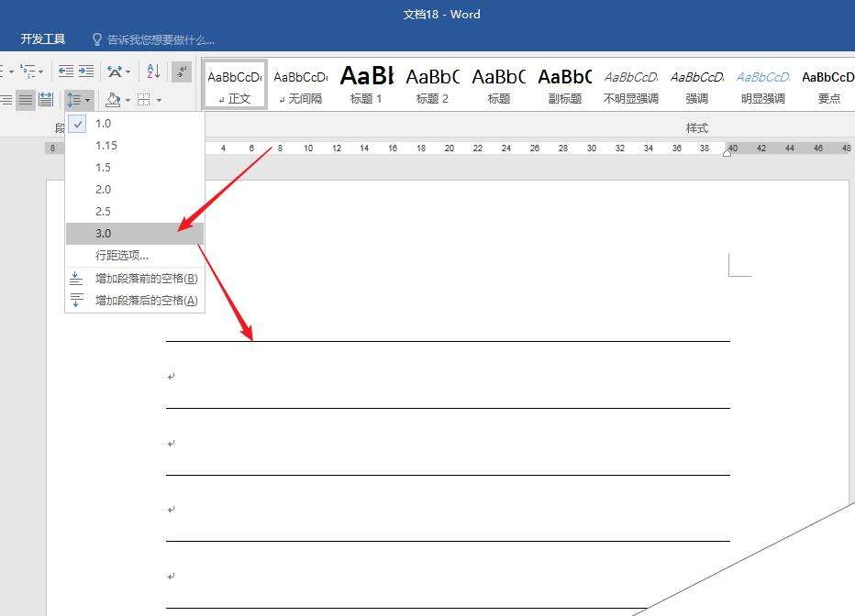The width and height of the screenshot is (855, 616).
Task: Sort text with the A-Z icon
Action: [x=153, y=71]
